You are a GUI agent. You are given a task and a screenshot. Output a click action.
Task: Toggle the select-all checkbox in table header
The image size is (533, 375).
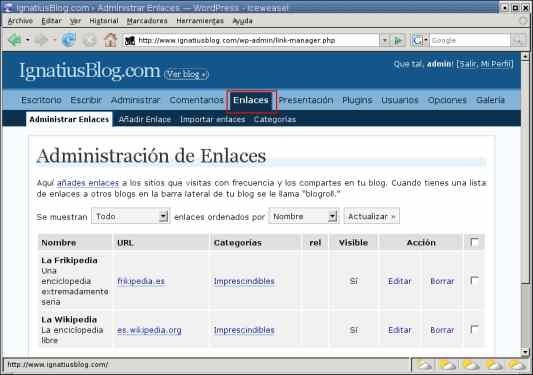click(475, 242)
